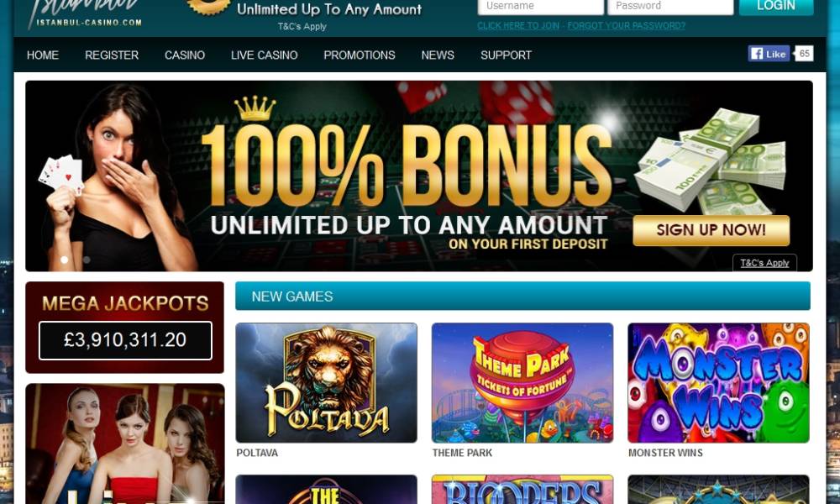840x504 pixels.
Task: Open the Promotions menu item
Action: [x=360, y=55]
